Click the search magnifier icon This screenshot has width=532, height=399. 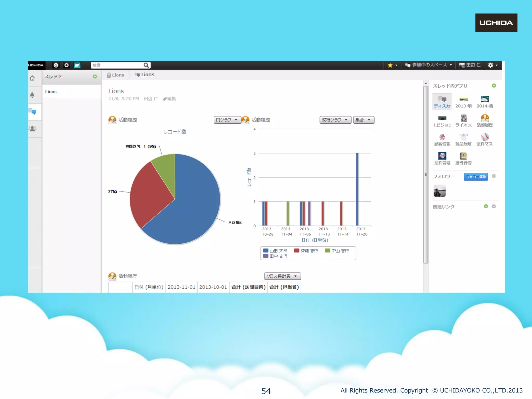(x=146, y=65)
